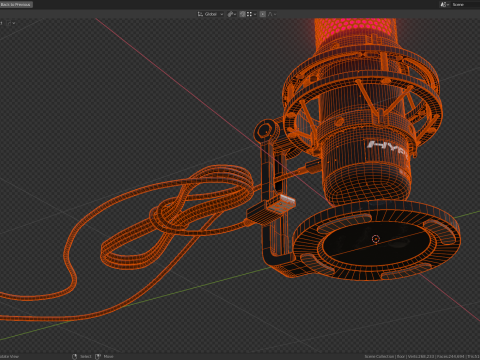480x360 pixels.
Task: Click the mouse Select hint icon in status bar
Action: (x=74, y=356)
